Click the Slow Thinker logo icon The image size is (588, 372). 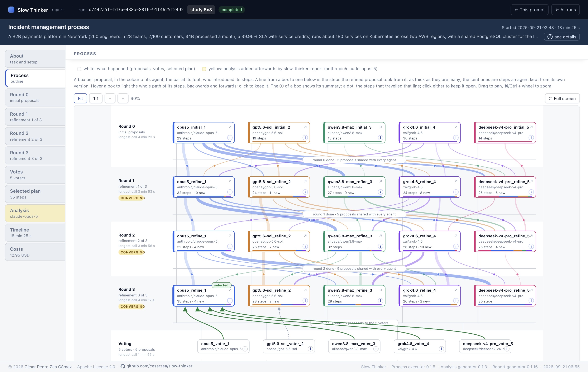pos(11,10)
